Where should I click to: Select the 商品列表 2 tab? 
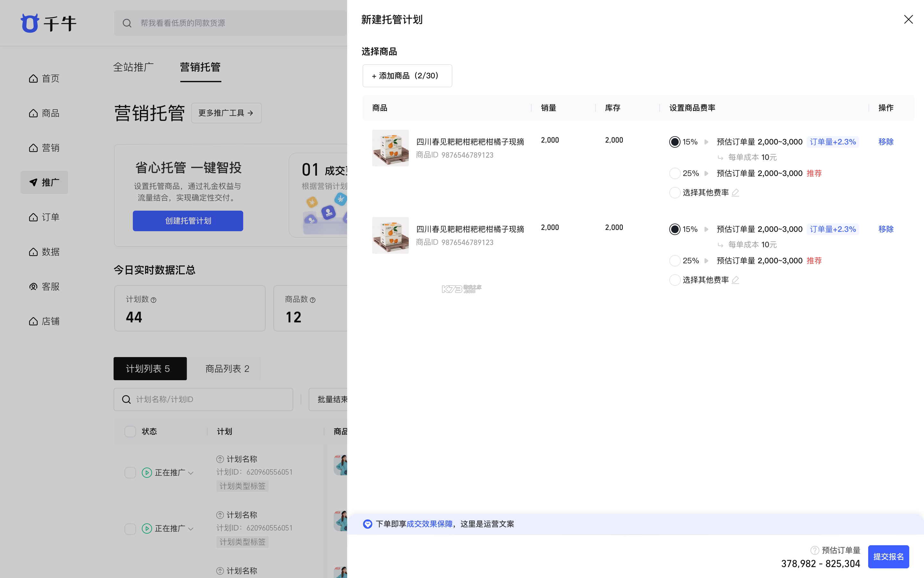pos(227,369)
